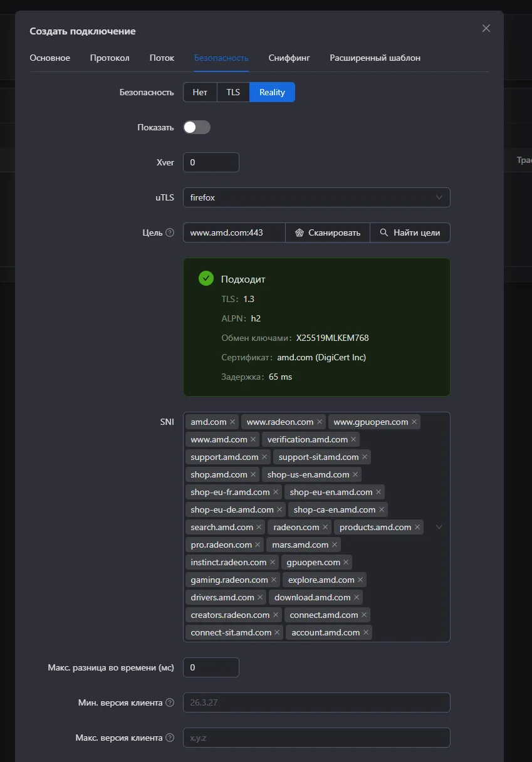Remove search.amd.com tag
The height and width of the screenshot is (762, 532).
click(259, 528)
